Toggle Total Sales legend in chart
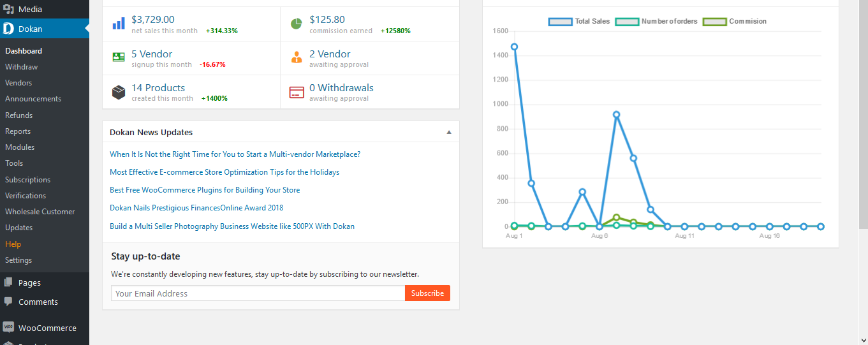 click(579, 21)
